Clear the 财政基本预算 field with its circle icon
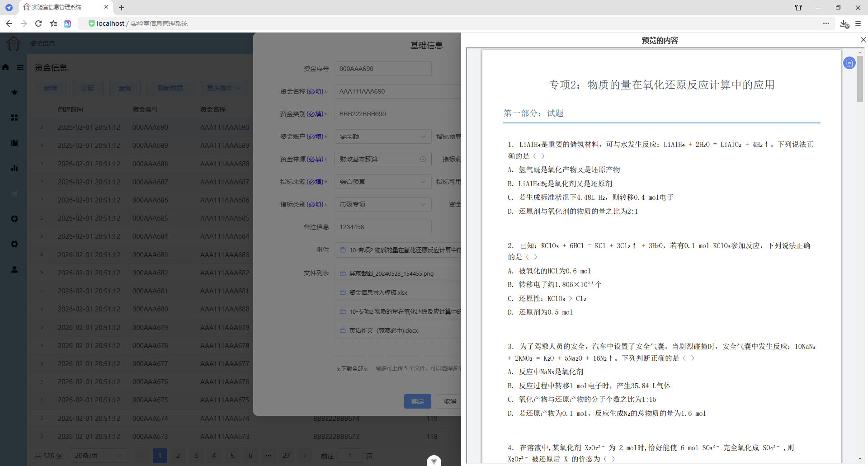 pyautogui.click(x=423, y=159)
